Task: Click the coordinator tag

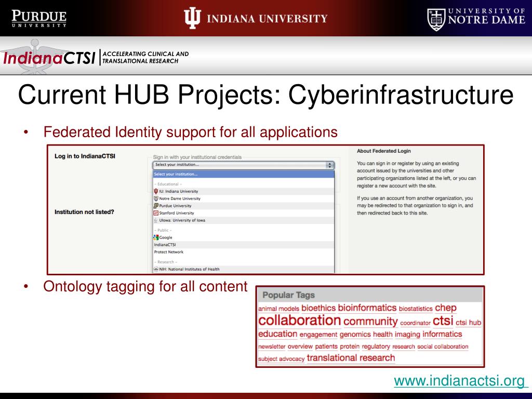Action: [415, 323]
